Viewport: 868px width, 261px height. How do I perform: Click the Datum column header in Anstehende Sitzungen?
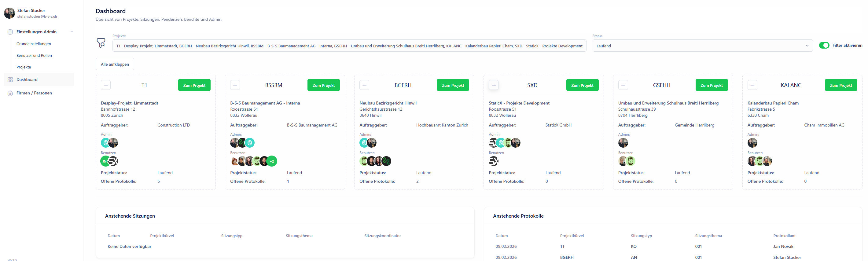114,236
